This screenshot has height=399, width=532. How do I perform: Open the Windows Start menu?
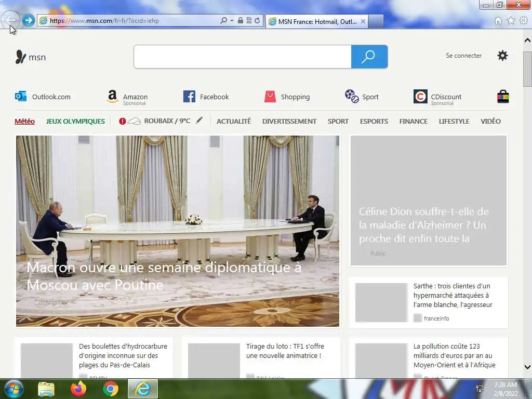tap(13, 389)
